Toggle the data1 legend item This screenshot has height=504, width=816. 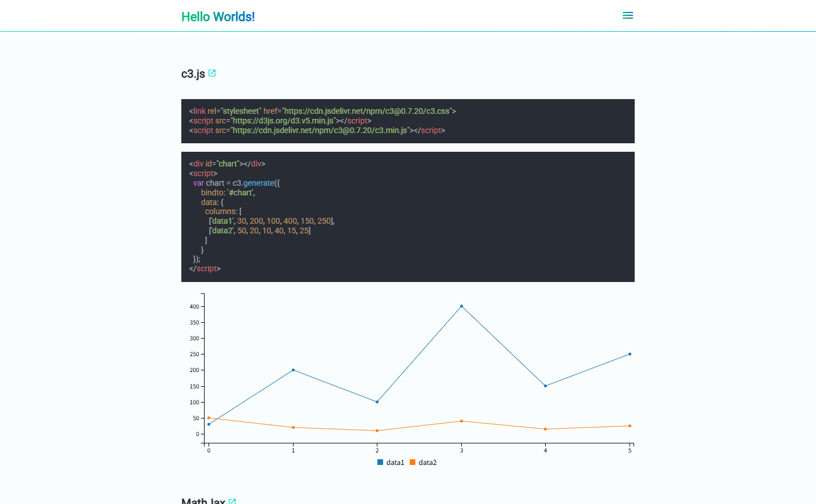tap(391, 463)
